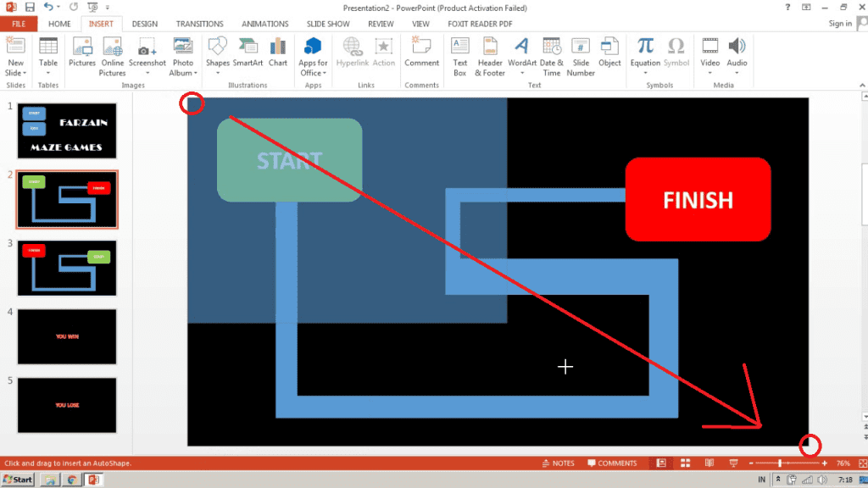Expand the Shapes dropdown gallery
Image resolution: width=868 pixels, height=488 pixels.
218,73
